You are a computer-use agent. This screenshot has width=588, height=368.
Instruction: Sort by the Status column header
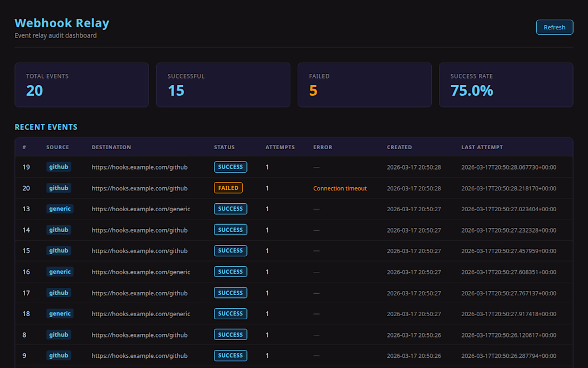[x=224, y=147]
